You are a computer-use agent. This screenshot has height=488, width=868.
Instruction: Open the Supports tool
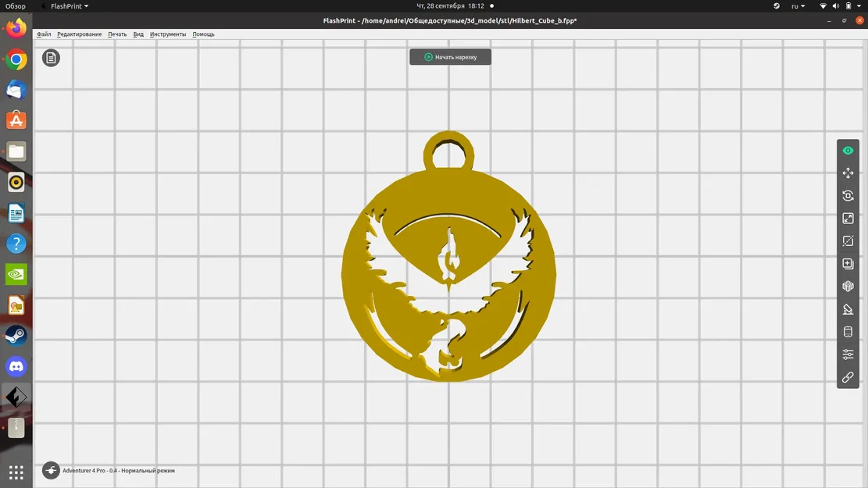(x=848, y=309)
